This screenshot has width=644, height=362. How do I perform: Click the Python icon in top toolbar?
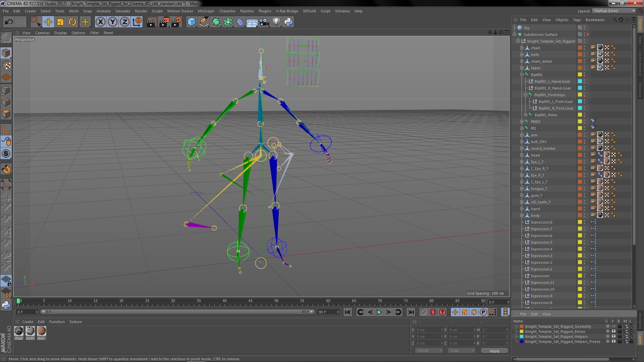[288, 22]
